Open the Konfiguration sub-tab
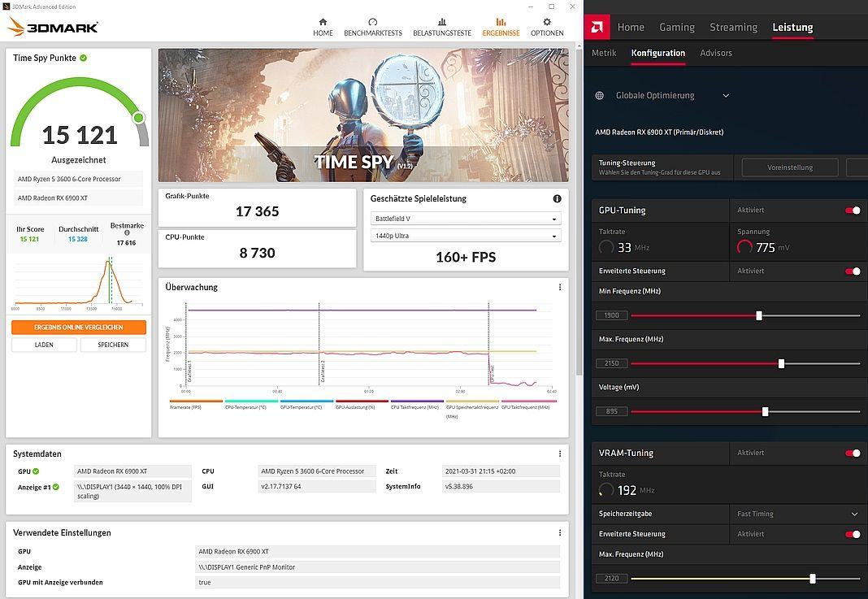The image size is (868, 599). [658, 53]
